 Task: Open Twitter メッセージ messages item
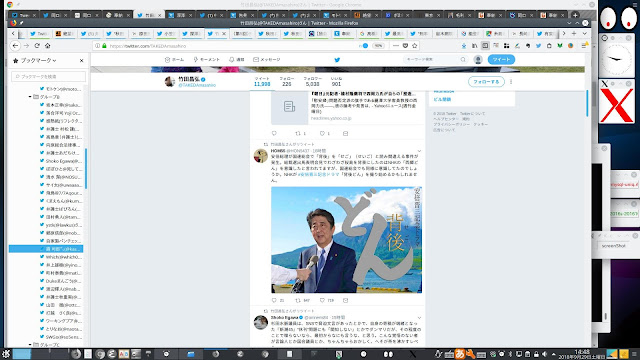click(267, 60)
